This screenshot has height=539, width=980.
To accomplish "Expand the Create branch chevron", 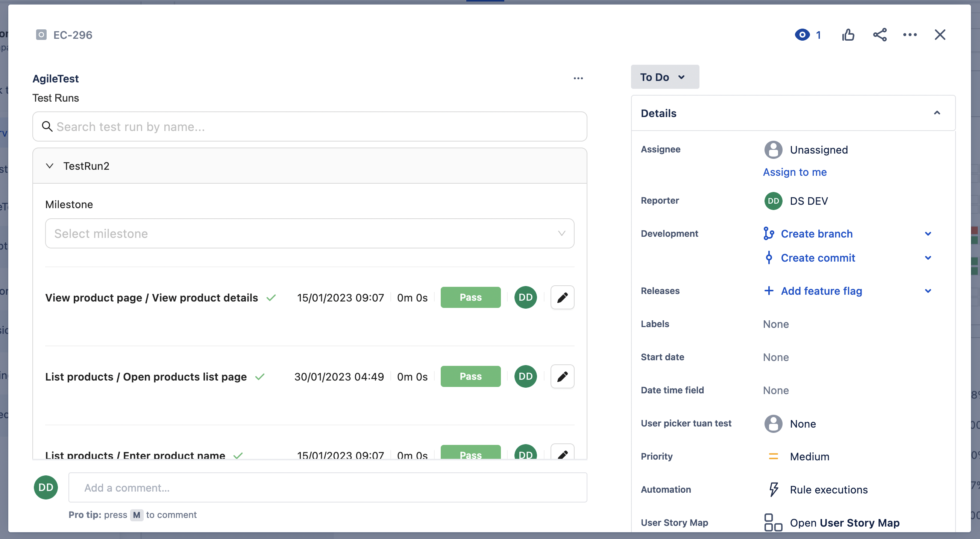I will [x=928, y=234].
